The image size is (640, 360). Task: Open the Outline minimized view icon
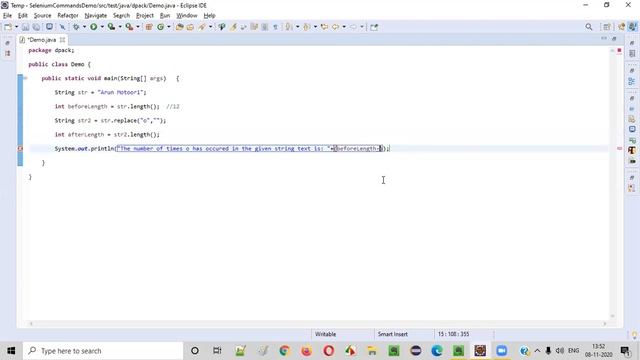(x=632, y=81)
